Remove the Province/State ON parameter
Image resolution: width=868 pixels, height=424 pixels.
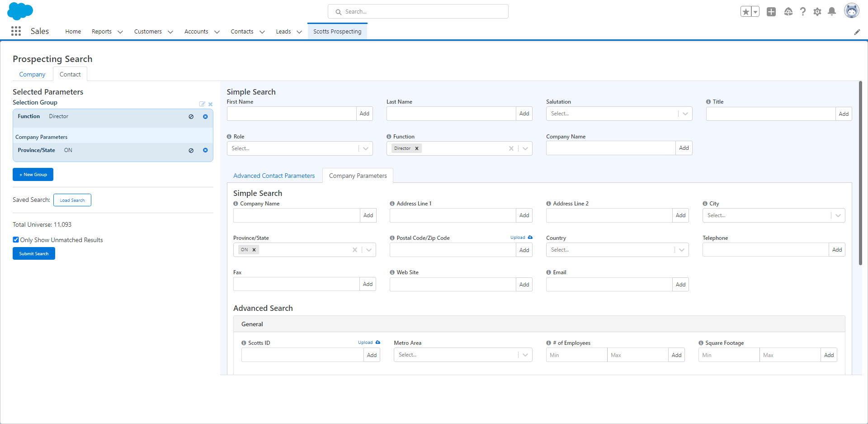coord(205,150)
